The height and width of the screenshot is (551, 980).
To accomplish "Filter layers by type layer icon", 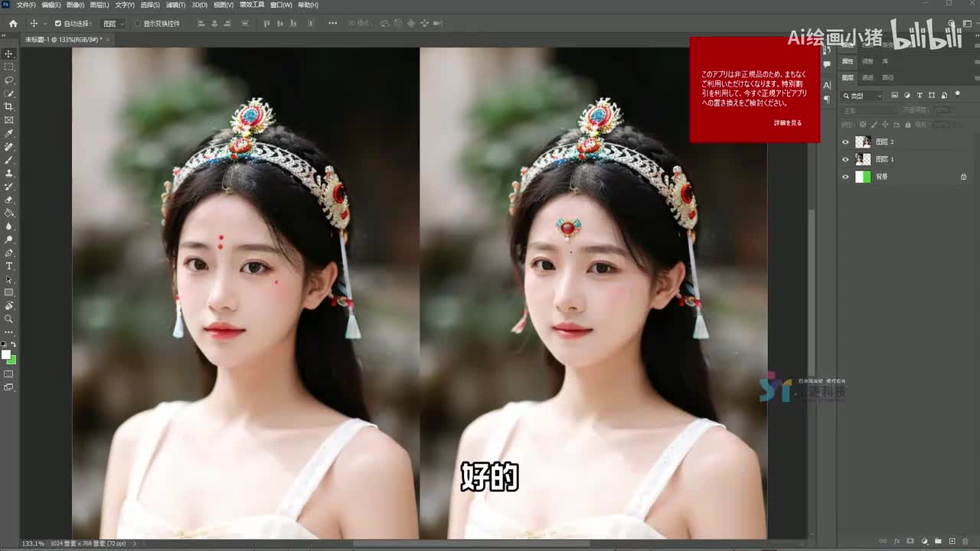I will pos(920,96).
